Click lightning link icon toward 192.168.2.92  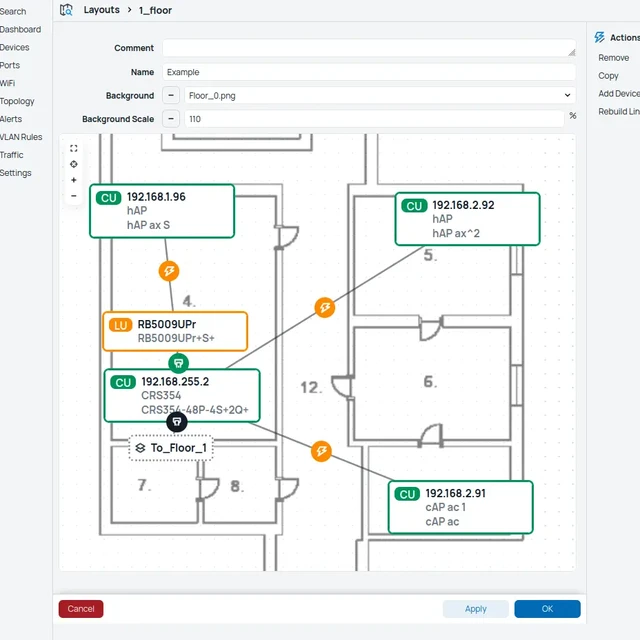click(325, 307)
